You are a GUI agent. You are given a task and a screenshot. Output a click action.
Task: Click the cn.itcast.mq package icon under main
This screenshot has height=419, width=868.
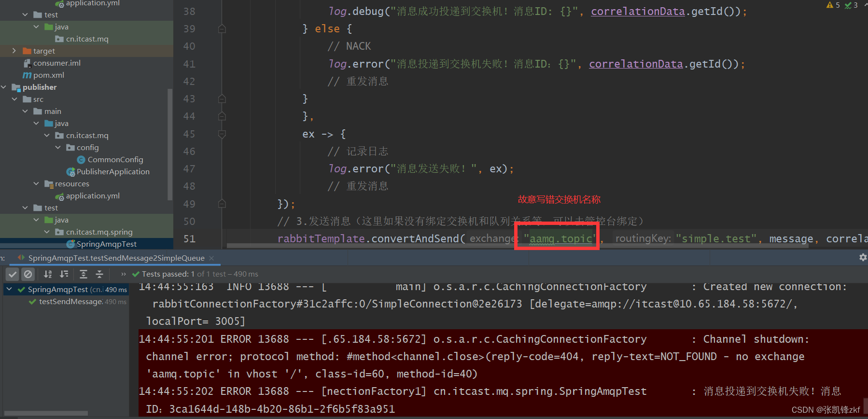pyautogui.click(x=59, y=136)
